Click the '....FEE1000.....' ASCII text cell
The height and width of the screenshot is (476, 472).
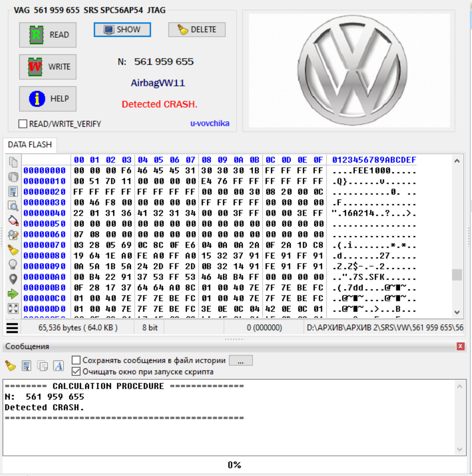374,170
